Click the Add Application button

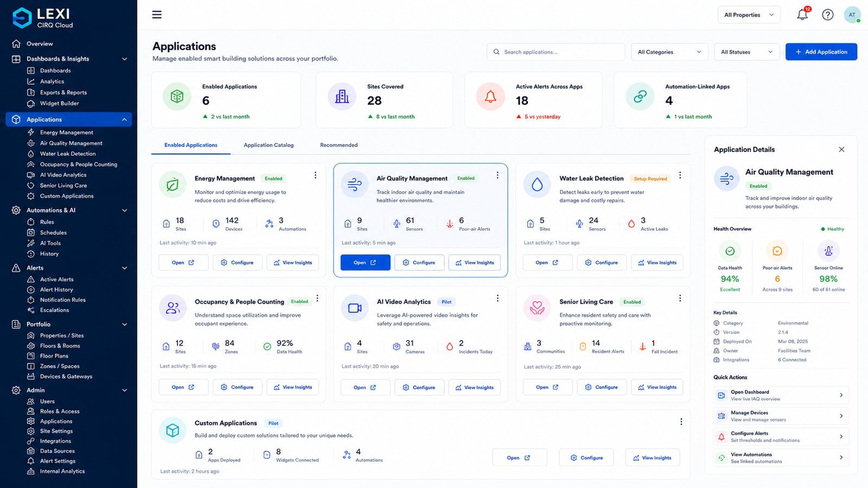pos(821,52)
